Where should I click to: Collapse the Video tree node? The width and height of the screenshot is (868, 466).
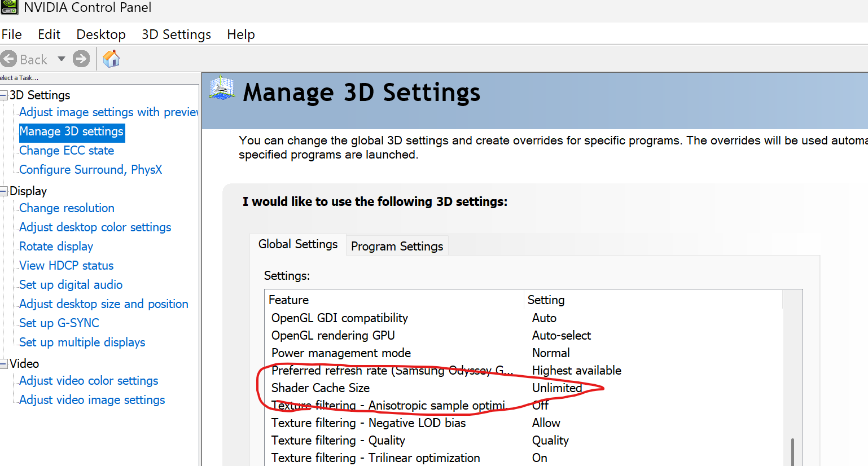(3, 364)
